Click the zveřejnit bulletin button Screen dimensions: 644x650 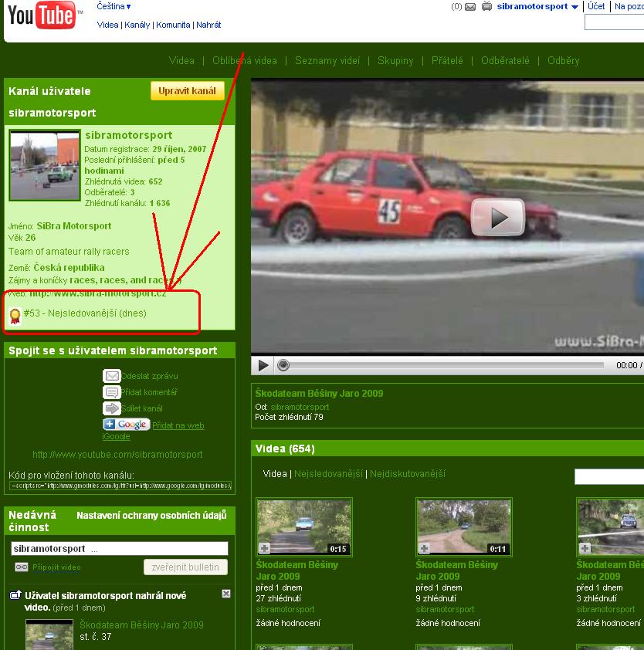click(x=185, y=567)
